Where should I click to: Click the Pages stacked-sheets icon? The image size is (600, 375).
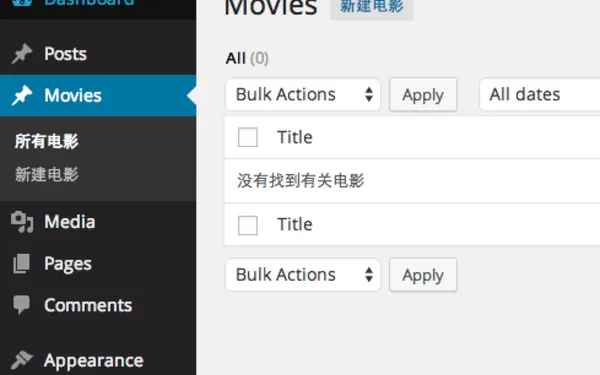click(21, 264)
